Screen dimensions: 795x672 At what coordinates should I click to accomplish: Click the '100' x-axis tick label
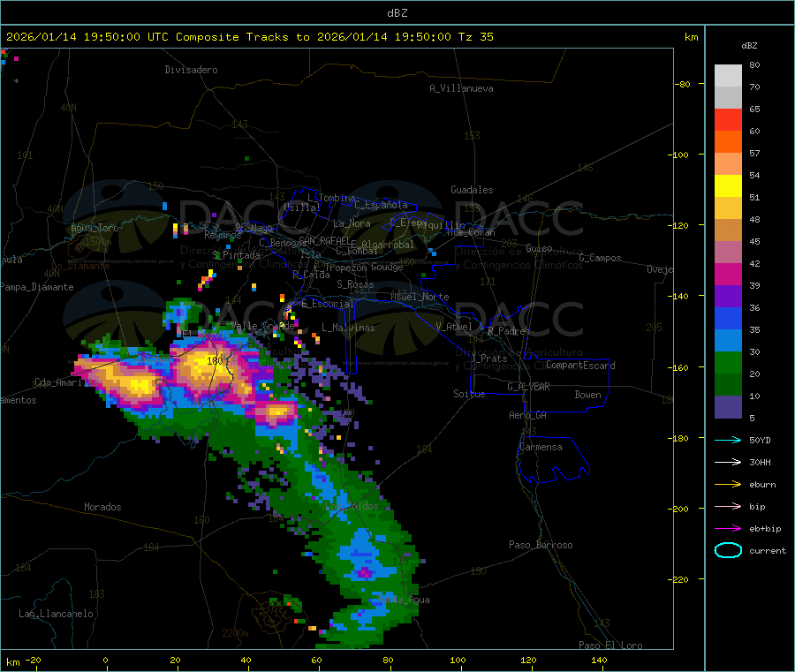458,661
